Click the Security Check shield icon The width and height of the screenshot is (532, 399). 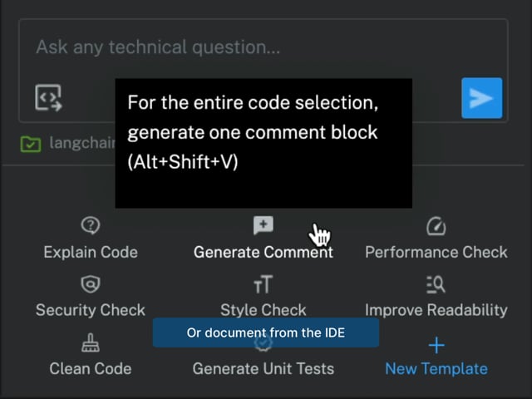[91, 284]
